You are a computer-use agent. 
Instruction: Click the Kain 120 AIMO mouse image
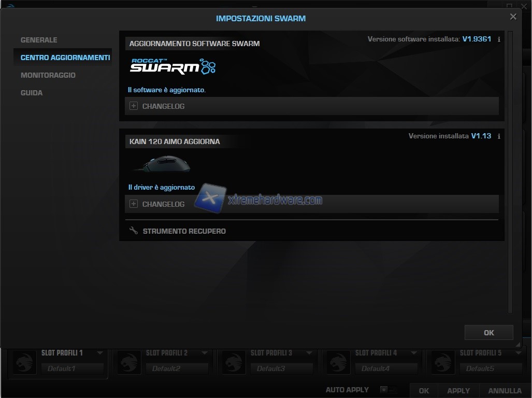pos(162,165)
